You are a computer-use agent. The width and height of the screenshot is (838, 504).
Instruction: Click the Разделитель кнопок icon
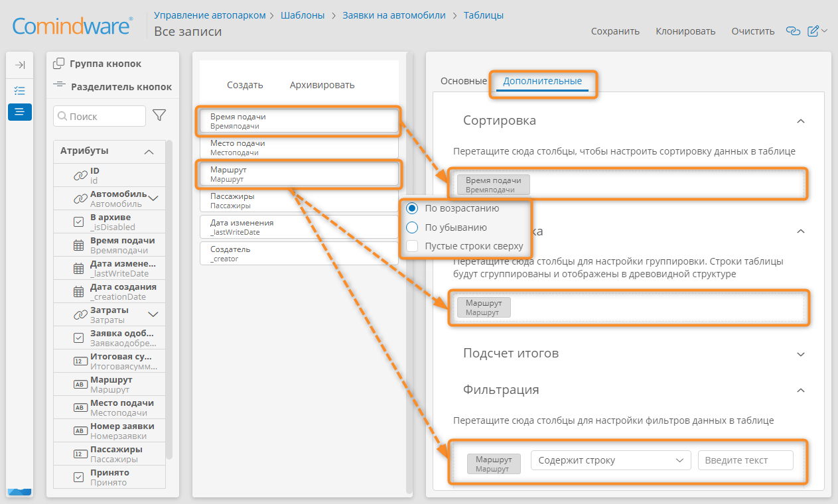pos(59,86)
